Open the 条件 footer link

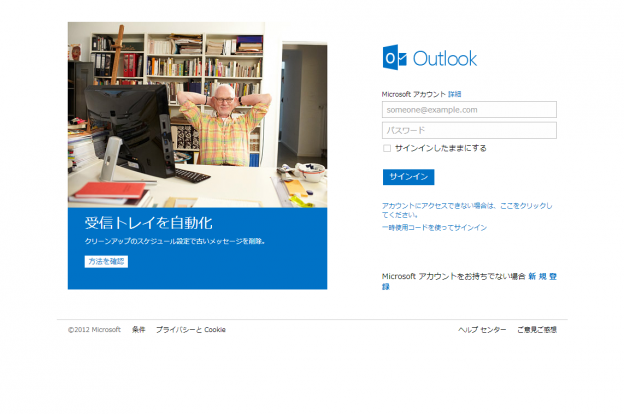pyautogui.click(x=138, y=330)
